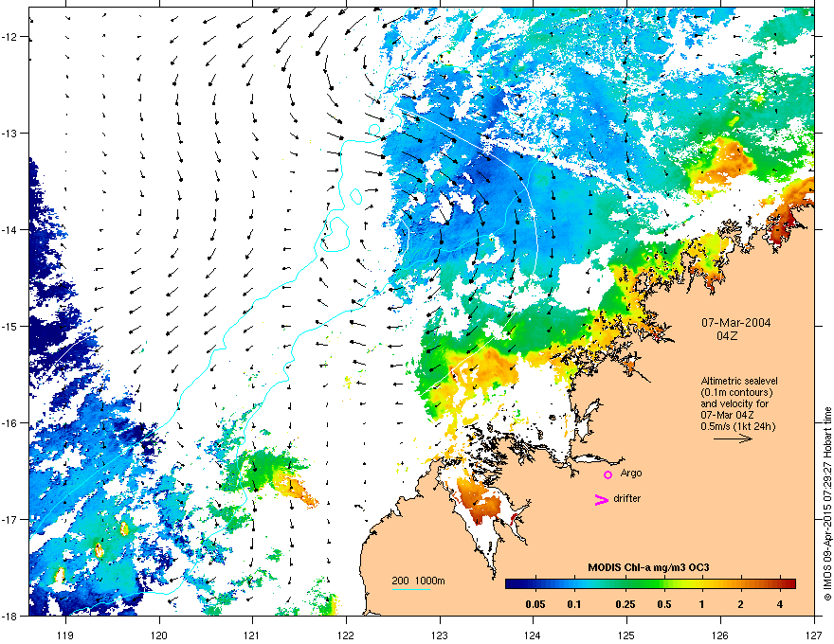Click the latitude axis label -18
The image size is (834, 644).
9,616
